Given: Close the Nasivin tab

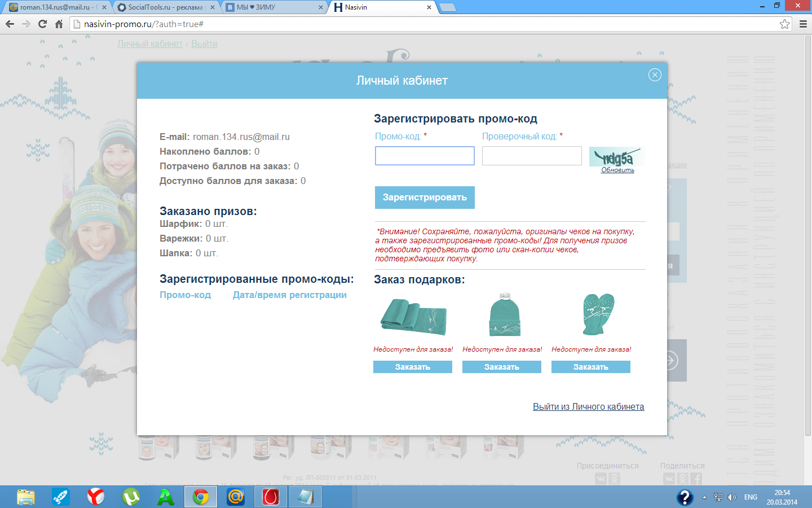Looking at the screenshot, I should [429, 7].
